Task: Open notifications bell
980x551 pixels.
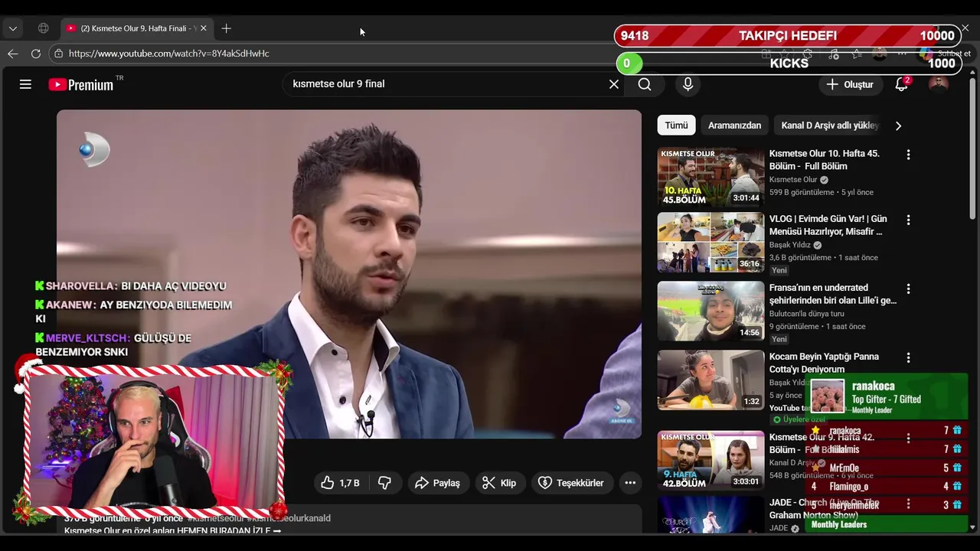Action: pos(902,84)
